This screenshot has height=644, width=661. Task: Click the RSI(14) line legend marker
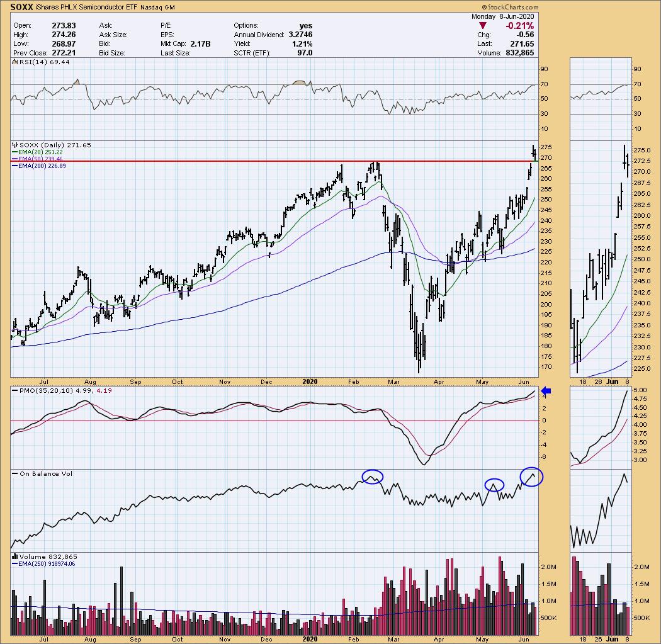click(16, 62)
